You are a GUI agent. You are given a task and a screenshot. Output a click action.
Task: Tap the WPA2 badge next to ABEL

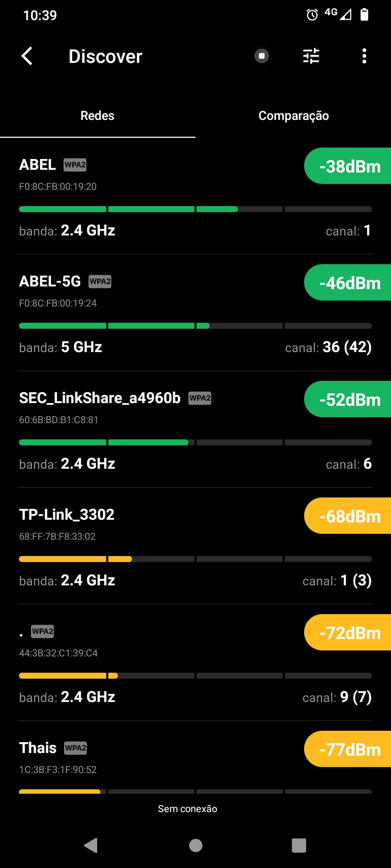[75, 165]
